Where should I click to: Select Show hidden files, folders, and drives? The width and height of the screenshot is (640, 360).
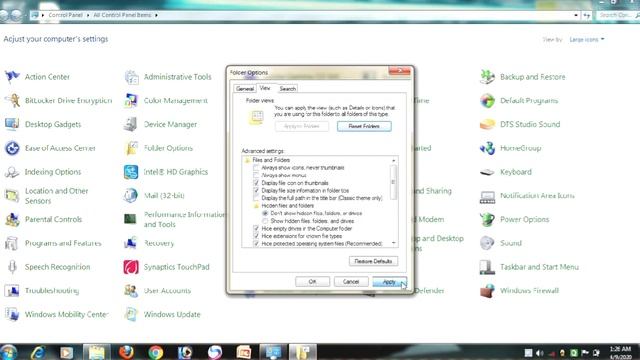[265, 221]
